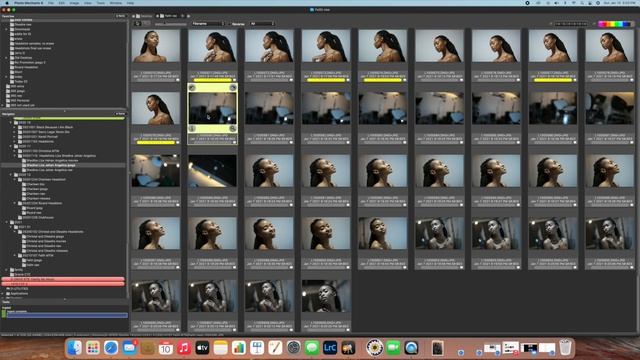Open Mail in the dock

click(x=129, y=348)
